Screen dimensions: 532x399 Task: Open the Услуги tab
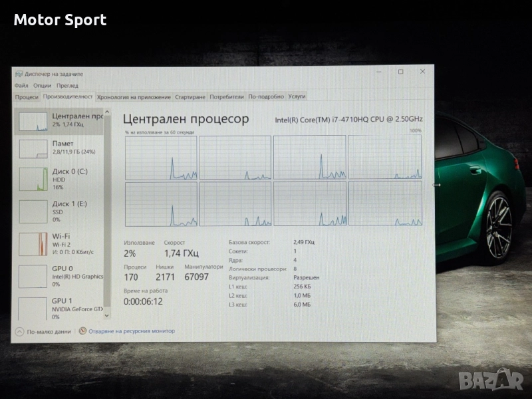click(x=297, y=96)
